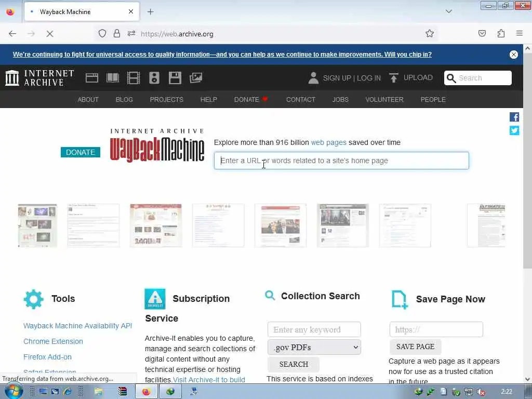Focus the Save Page Now https:// field

[x=436, y=329]
